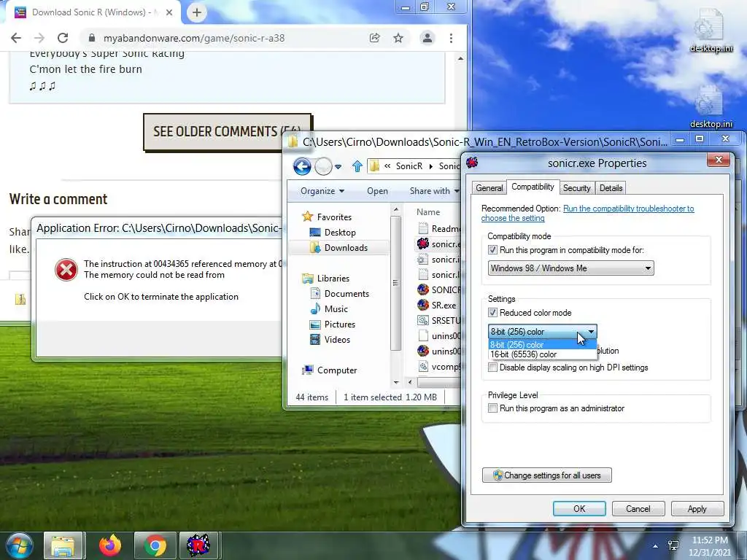Image resolution: width=747 pixels, height=560 pixels.
Task: Reload the myabandonware page
Action: [x=63, y=38]
